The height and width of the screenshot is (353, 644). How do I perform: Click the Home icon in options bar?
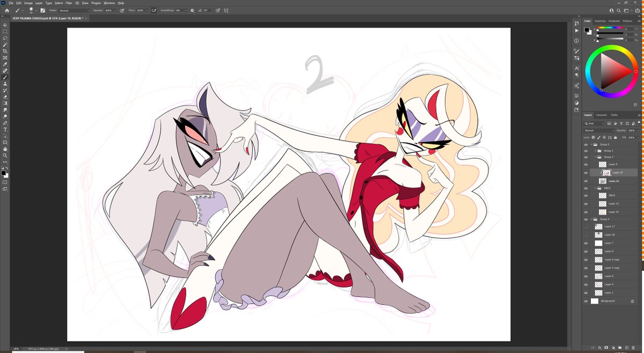(6, 10)
